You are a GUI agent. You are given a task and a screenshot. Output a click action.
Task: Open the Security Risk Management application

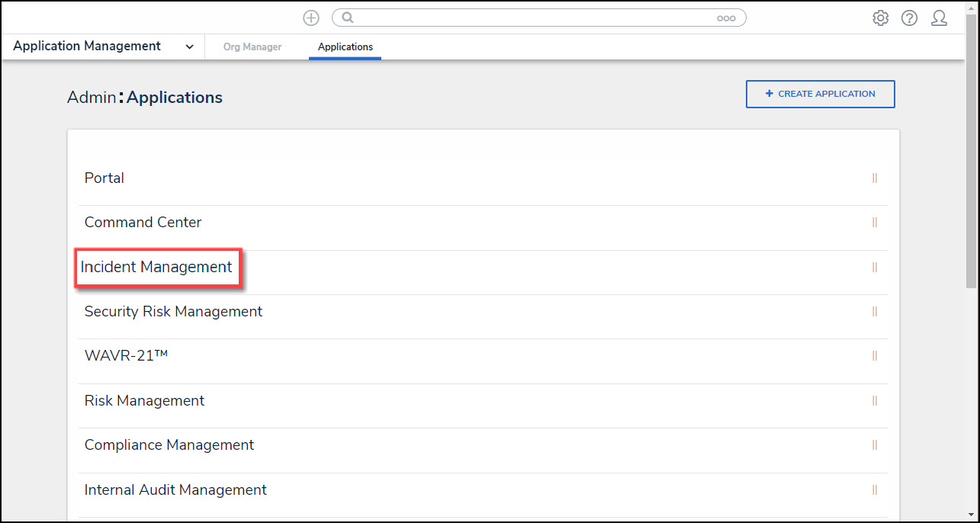point(173,312)
